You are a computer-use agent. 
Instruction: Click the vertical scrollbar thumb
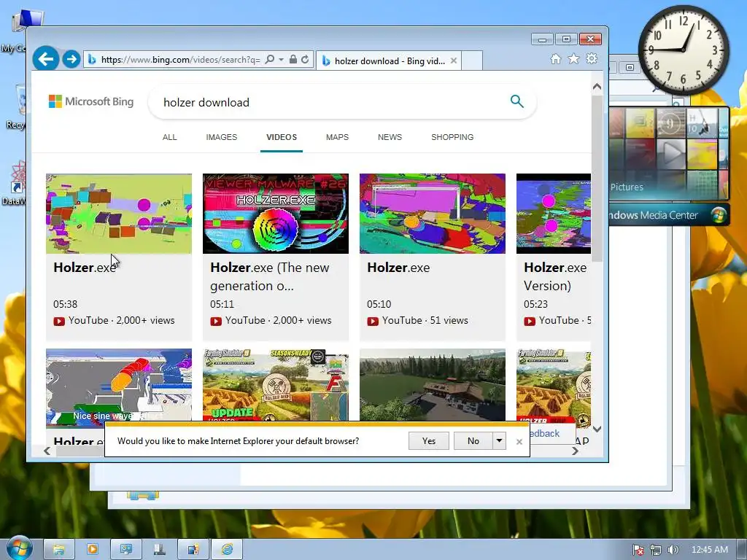[597, 178]
